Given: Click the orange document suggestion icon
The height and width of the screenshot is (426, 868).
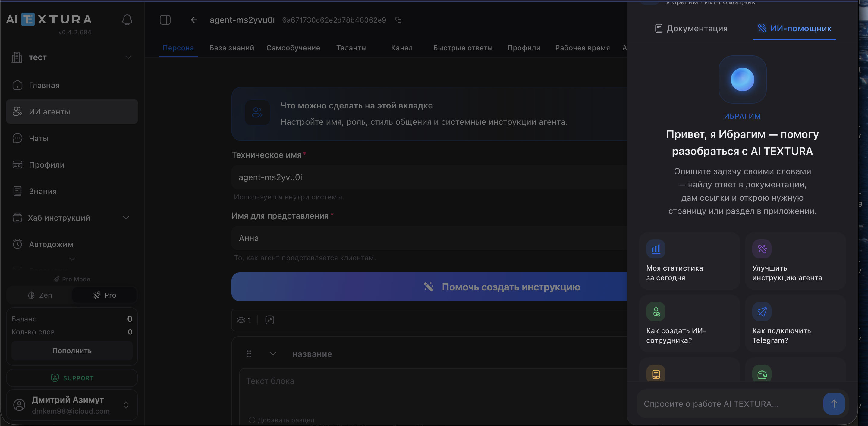Looking at the screenshot, I should [x=656, y=373].
